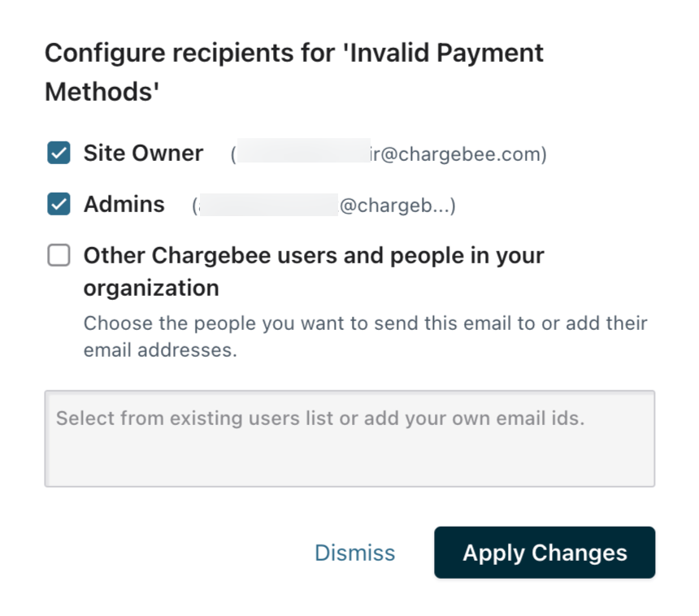This screenshot has height=616, width=699.
Task: Click the 'Admins' label text
Action: point(124,204)
